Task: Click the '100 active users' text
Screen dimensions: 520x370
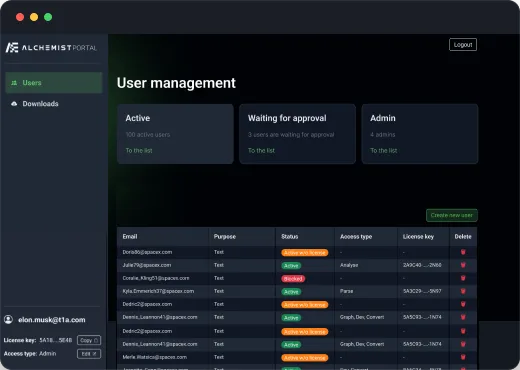Action: pos(148,135)
